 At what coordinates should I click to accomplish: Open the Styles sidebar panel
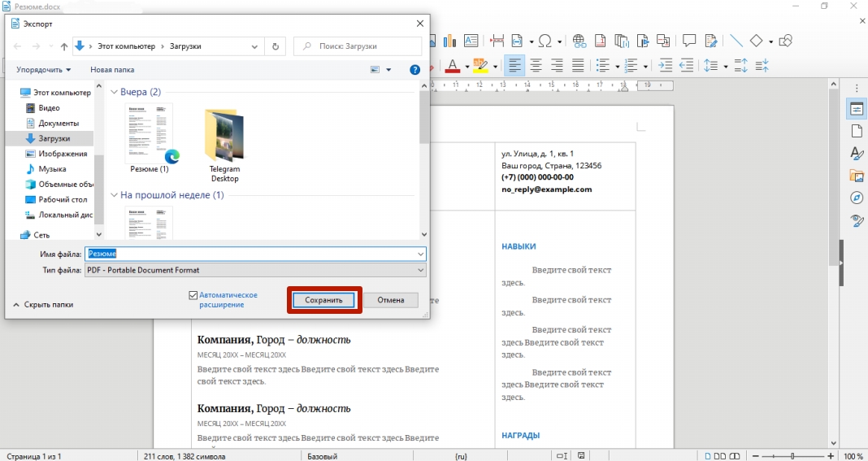click(857, 153)
